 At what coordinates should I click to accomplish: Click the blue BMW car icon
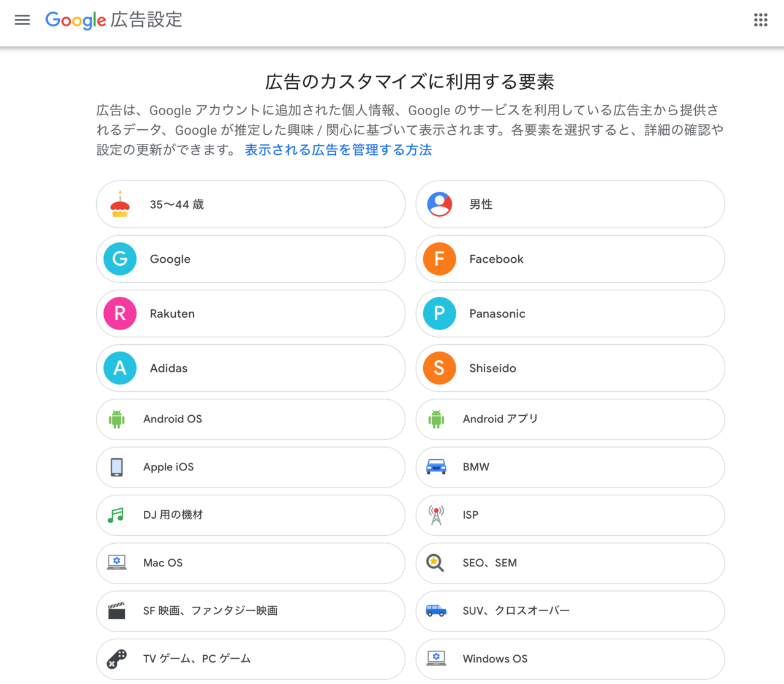(x=436, y=467)
